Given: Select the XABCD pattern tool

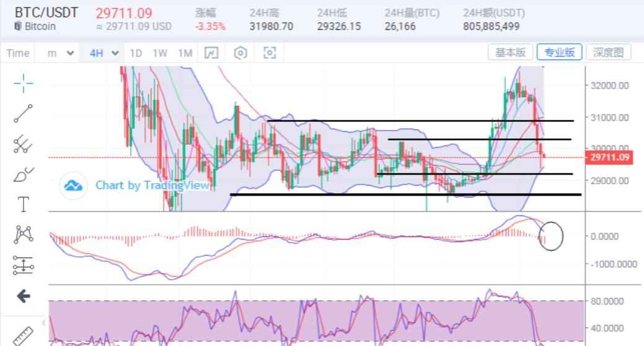Looking at the screenshot, I should click(x=23, y=235).
